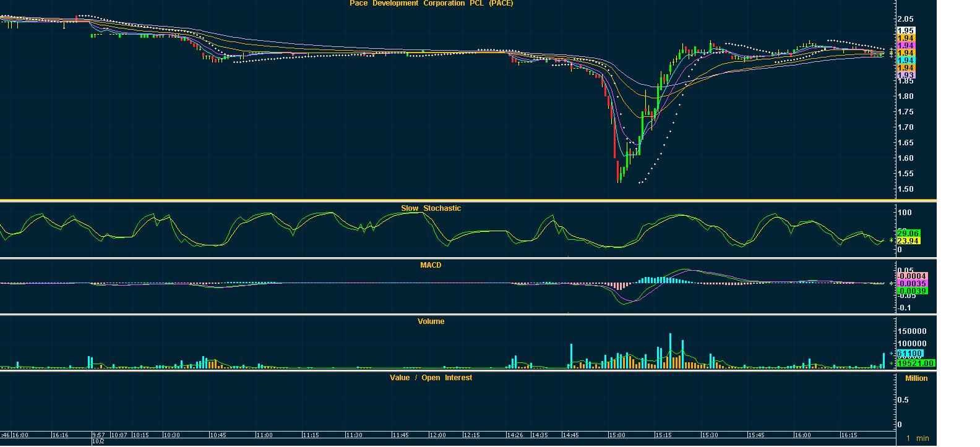Select the Slow Stochastic panel title
The image size is (980, 447).
431,208
